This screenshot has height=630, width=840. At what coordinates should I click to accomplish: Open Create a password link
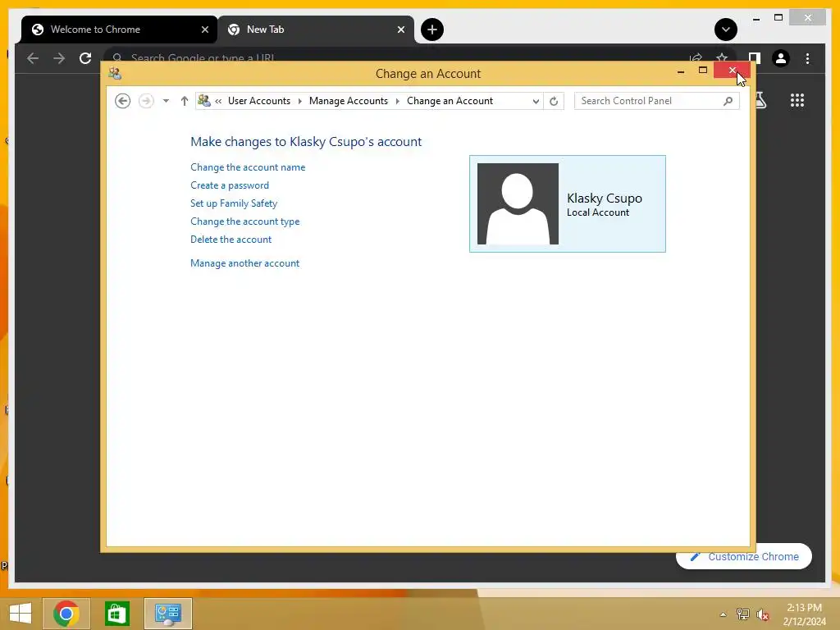pyautogui.click(x=230, y=185)
